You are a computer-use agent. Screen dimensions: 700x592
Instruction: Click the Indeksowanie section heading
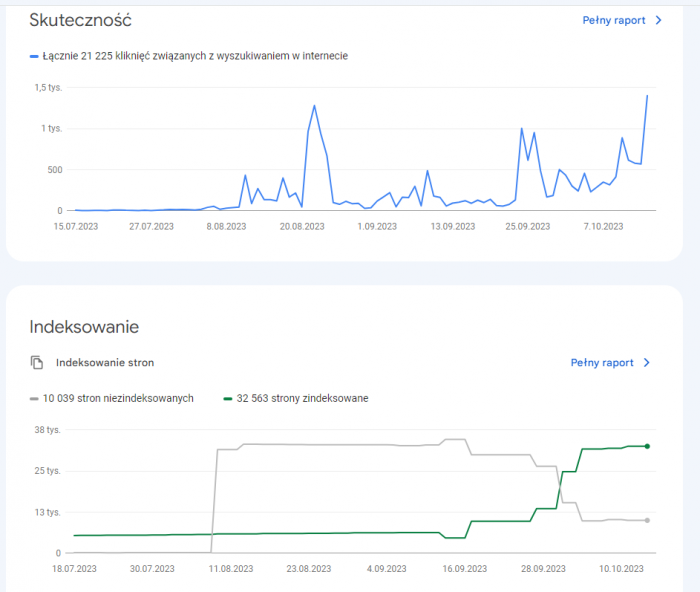point(84,327)
